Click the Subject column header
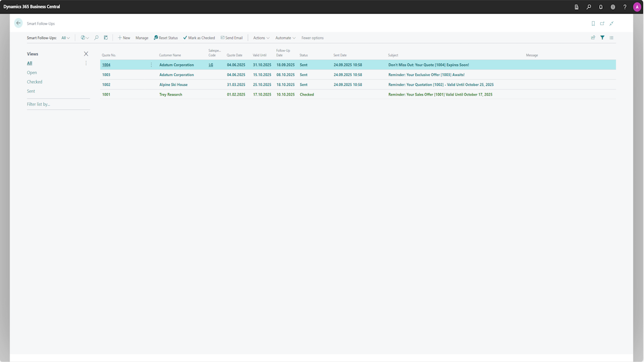Image resolution: width=644 pixels, height=362 pixels. pos(393,55)
